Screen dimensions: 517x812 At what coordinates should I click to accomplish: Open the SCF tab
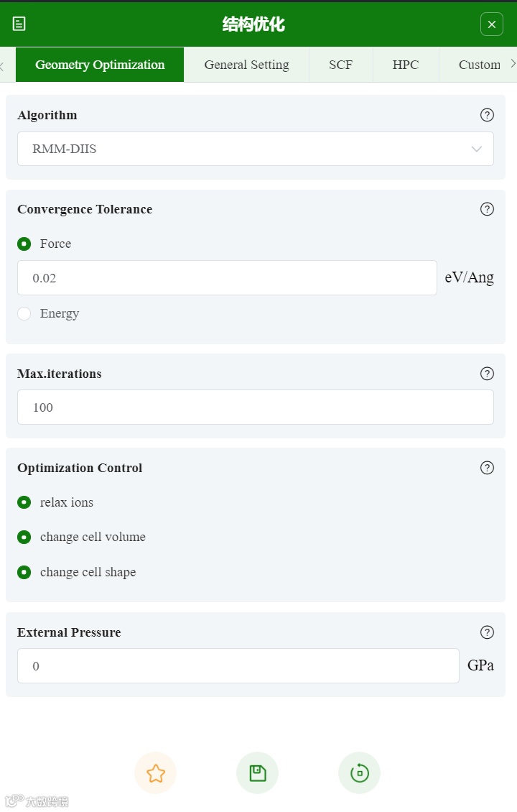[340, 65]
